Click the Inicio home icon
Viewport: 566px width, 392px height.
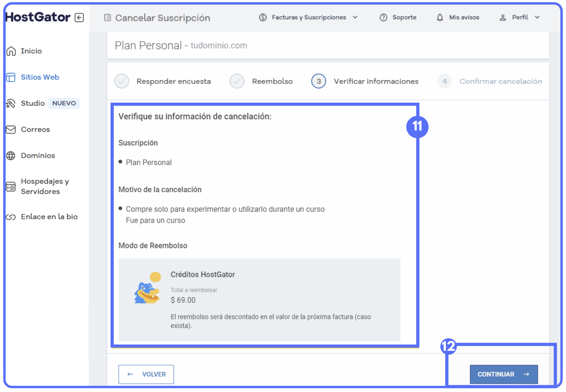tap(11, 51)
